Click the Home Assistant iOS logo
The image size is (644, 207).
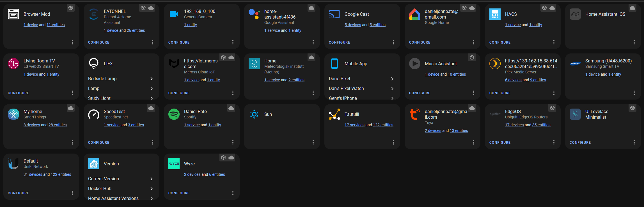pos(575,14)
